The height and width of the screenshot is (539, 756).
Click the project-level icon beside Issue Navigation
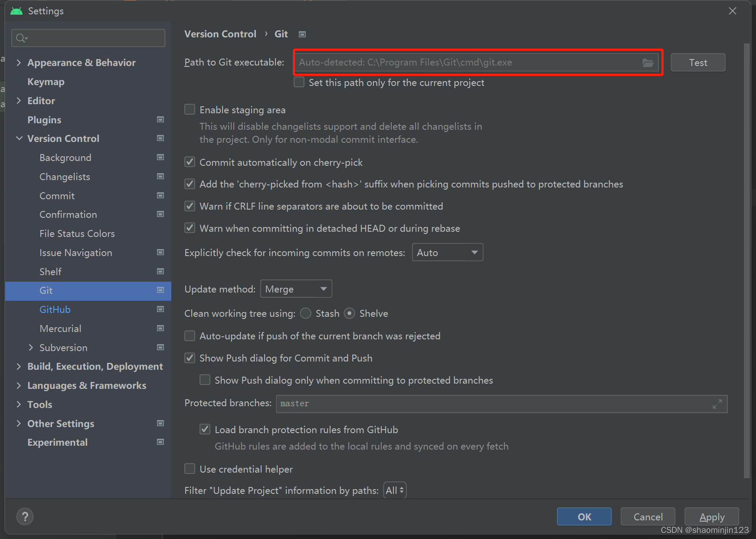[160, 252]
